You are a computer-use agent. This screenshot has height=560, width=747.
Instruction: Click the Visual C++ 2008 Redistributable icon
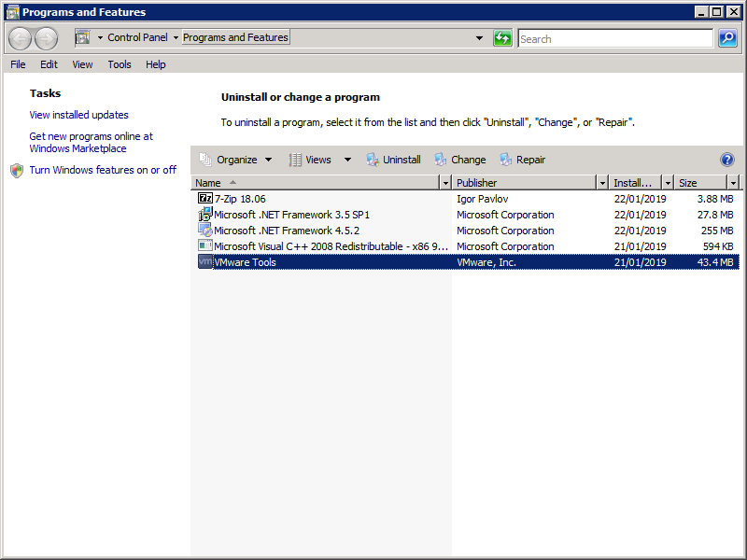coord(204,245)
